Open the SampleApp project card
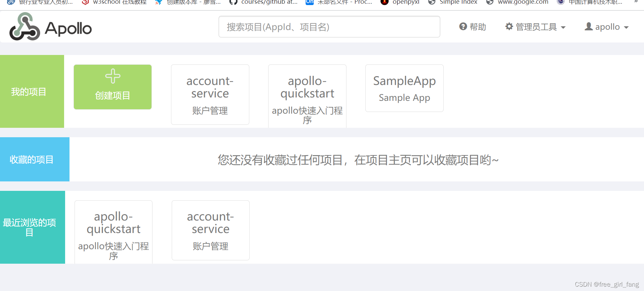The height and width of the screenshot is (291, 644). pyautogui.click(x=404, y=88)
